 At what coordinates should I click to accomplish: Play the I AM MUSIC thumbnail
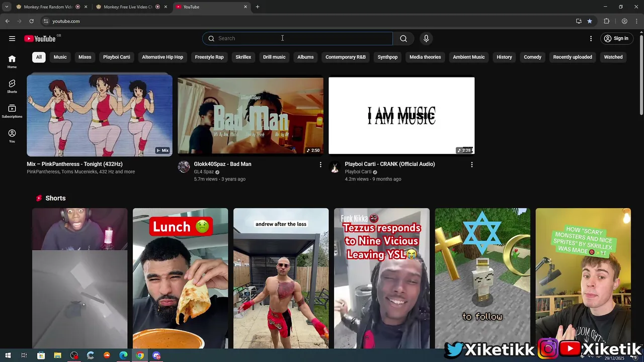[x=401, y=116]
